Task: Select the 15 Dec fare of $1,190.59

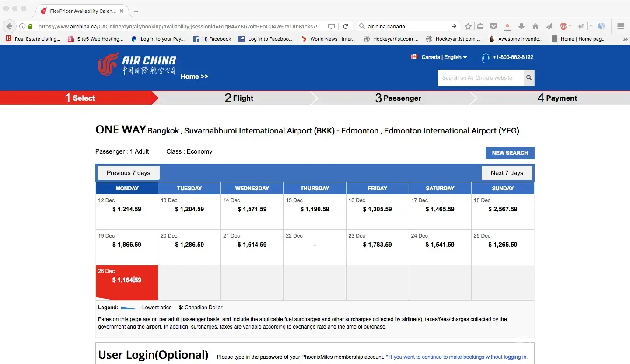Action: click(x=315, y=209)
